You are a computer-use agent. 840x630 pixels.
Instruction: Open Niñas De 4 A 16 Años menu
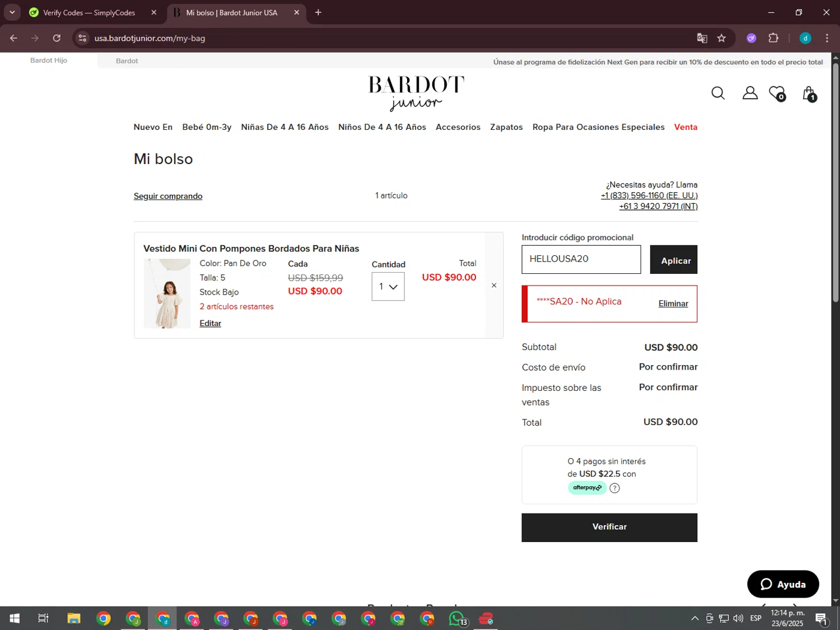284,127
